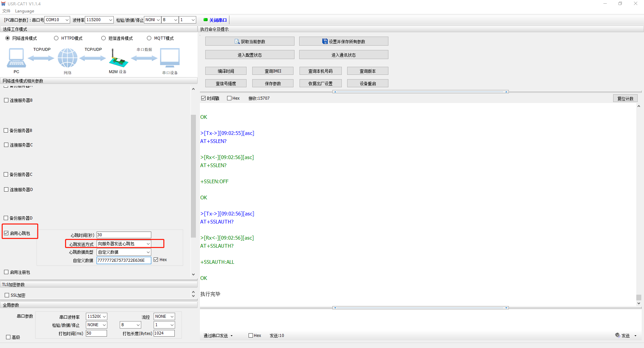The width and height of the screenshot is (644, 348).
Task: Select the MQTT模式 radio button
Action: click(149, 38)
